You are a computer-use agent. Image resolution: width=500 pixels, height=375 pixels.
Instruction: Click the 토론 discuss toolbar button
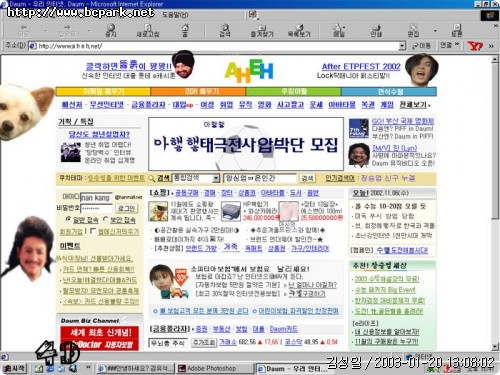[x=457, y=30]
